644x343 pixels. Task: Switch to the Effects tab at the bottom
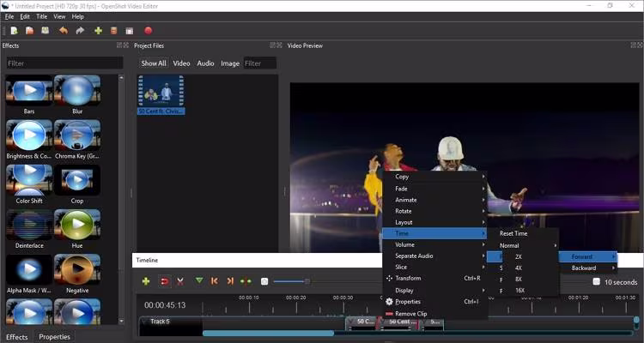[x=17, y=337]
